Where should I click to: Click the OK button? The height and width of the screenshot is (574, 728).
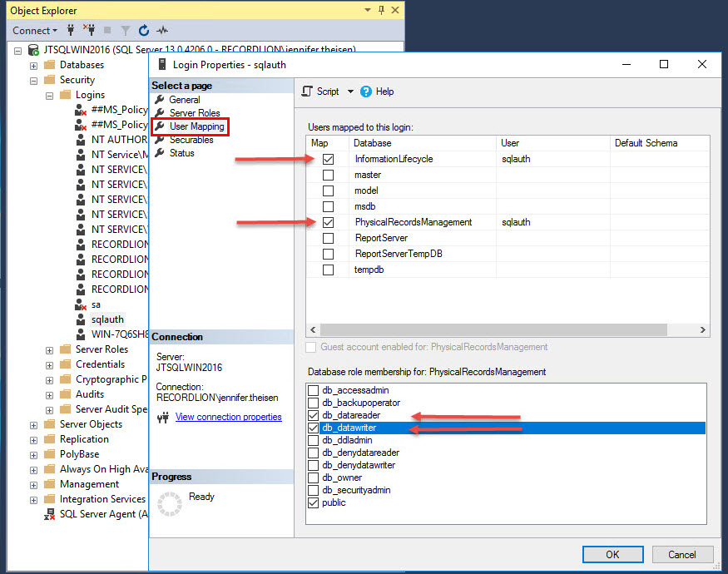pyautogui.click(x=612, y=554)
